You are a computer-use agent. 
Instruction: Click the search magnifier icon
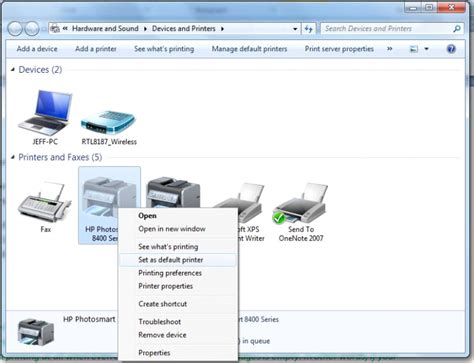click(457, 29)
